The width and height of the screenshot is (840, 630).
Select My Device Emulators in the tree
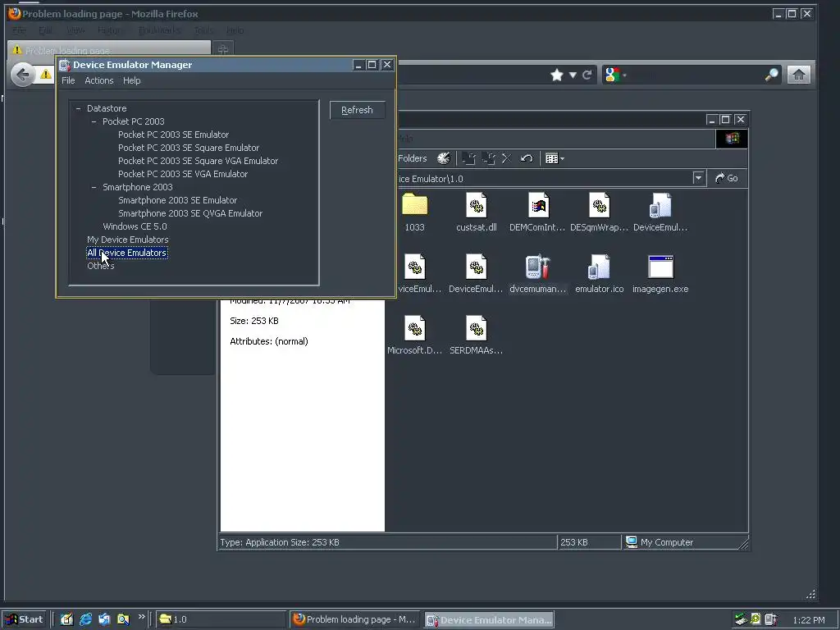[x=127, y=240]
